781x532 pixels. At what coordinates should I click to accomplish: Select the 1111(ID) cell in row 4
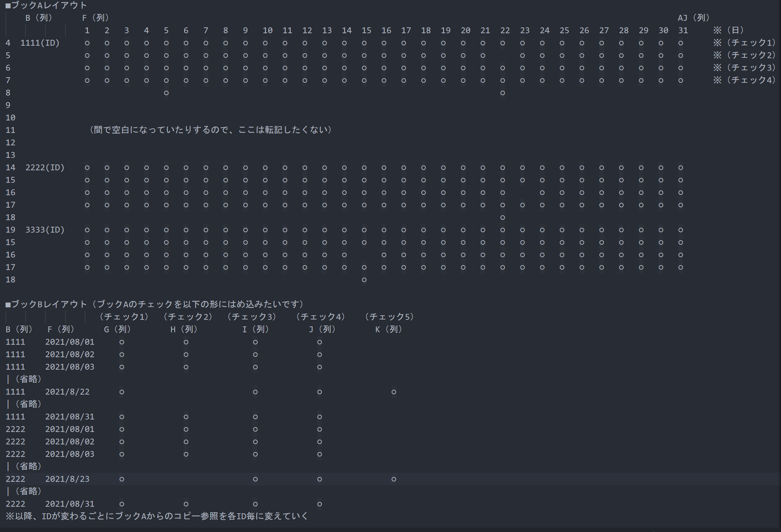click(x=40, y=43)
